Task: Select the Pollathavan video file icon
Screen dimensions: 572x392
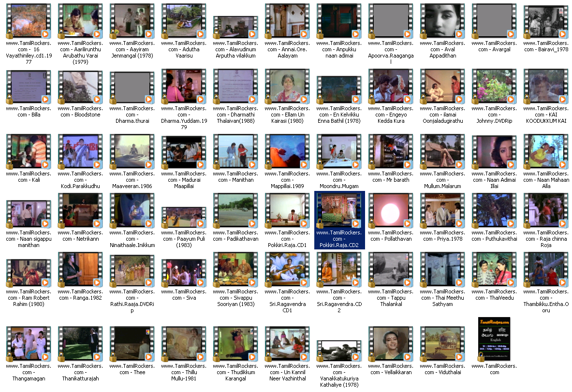Action: (x=391, y=211)
